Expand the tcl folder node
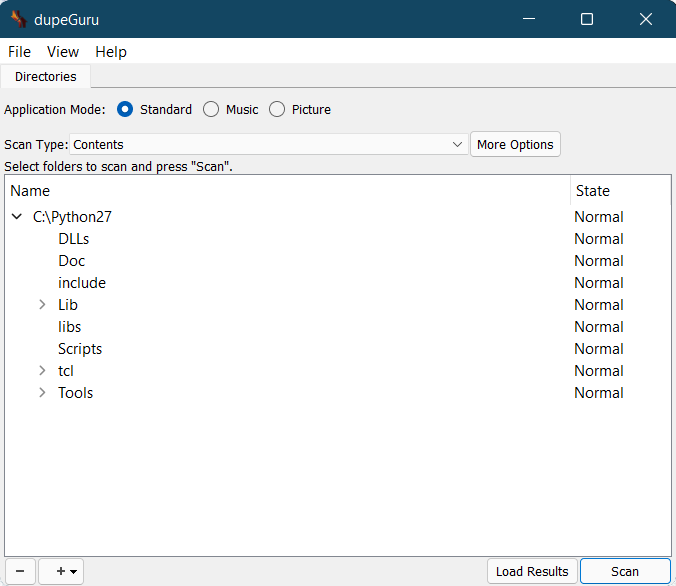Viewport: 676px width, 586px height. pyautogui.click(x=42, y=371)
